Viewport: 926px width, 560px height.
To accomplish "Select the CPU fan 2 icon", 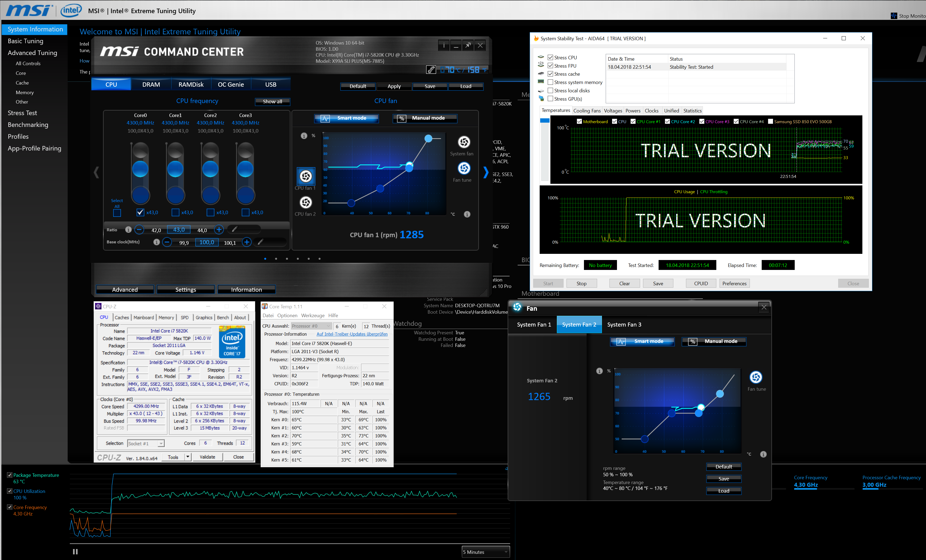I will 306,202.
